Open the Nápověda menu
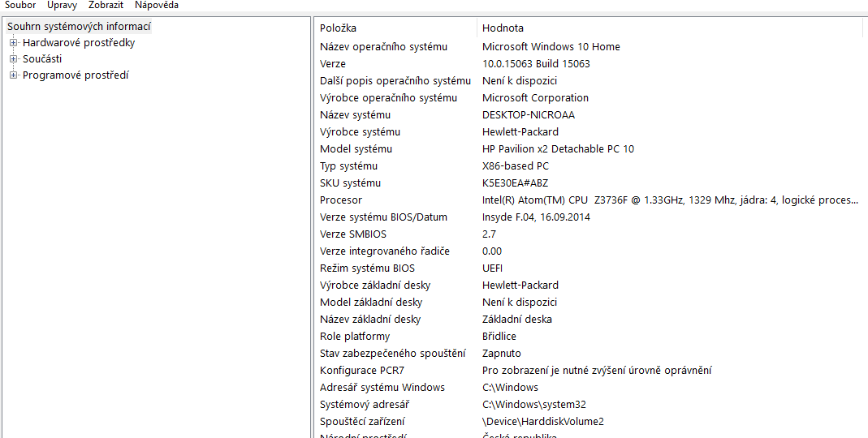Viewport: 868px width, 438px height. (157, 5)
